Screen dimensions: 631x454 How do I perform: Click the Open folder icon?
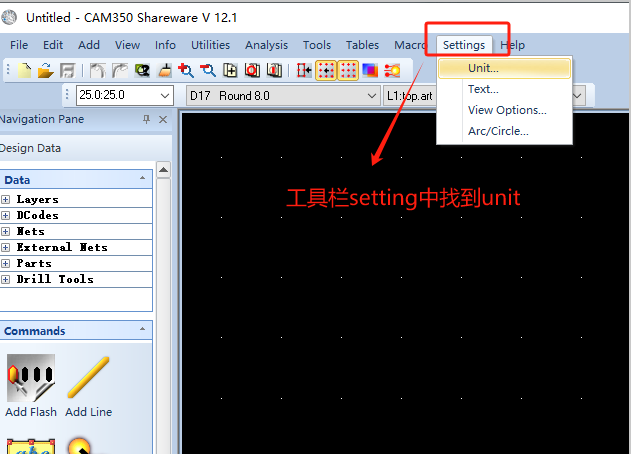point(45,70)
